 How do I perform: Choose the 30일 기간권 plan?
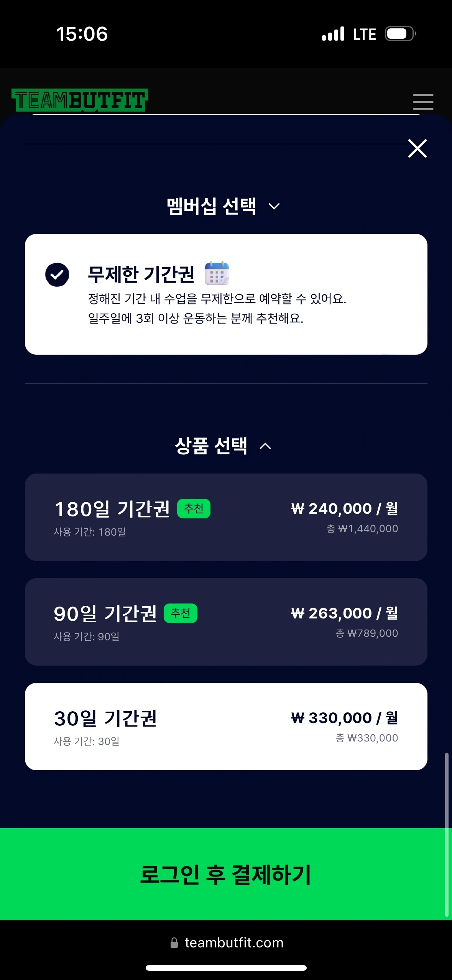pos(226,726)
